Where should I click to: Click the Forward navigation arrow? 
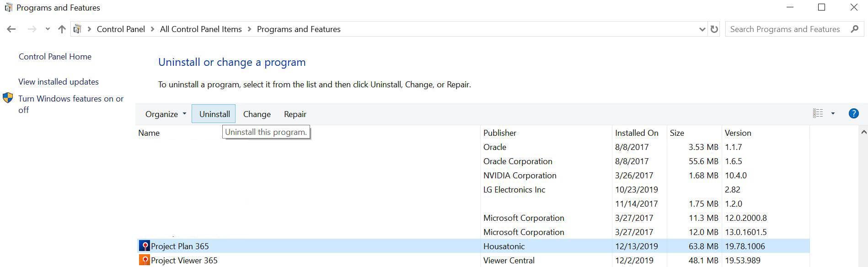32,29
